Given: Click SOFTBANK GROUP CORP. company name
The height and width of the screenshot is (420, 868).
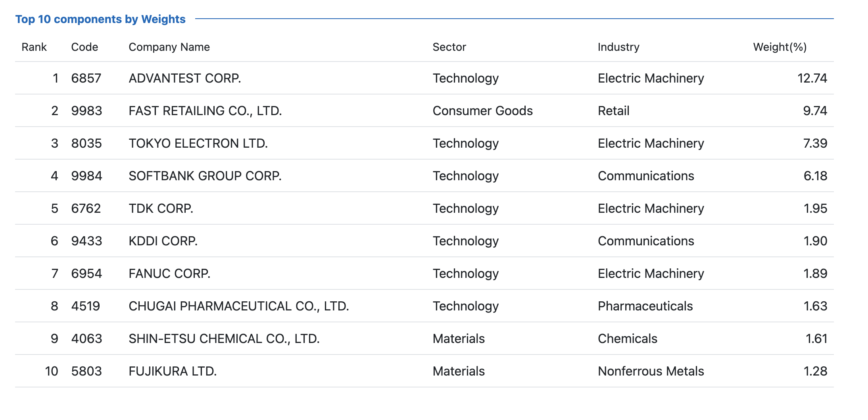Looking at the screenshot, I should pos(205,176).
